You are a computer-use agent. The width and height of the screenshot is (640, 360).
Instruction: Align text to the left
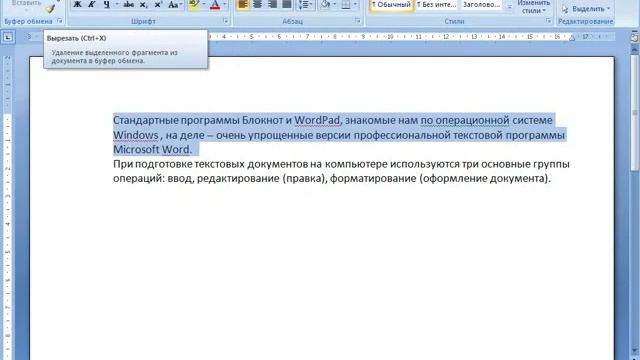pyautogui.click(x=242, y=5)
